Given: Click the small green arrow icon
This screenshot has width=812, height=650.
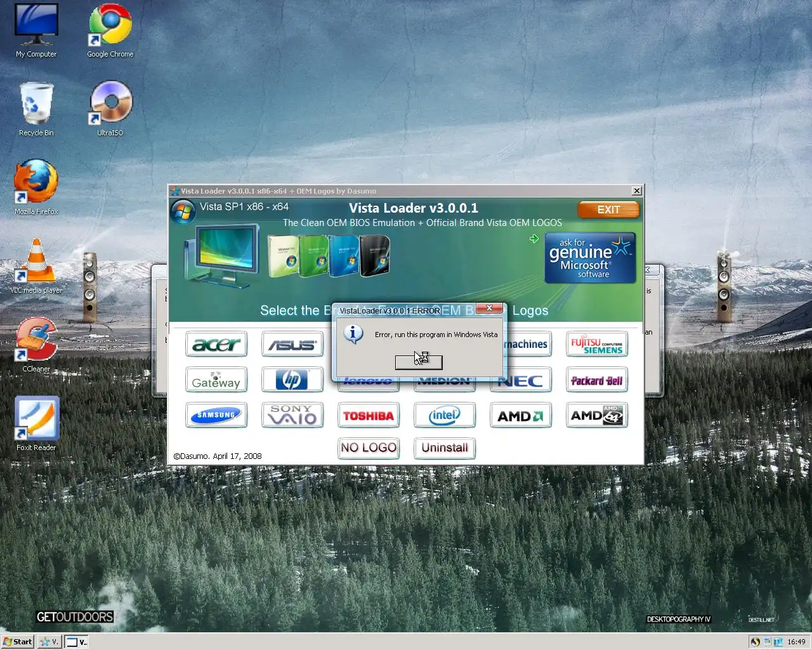Looking at the screenshot, I should (534, 239).
